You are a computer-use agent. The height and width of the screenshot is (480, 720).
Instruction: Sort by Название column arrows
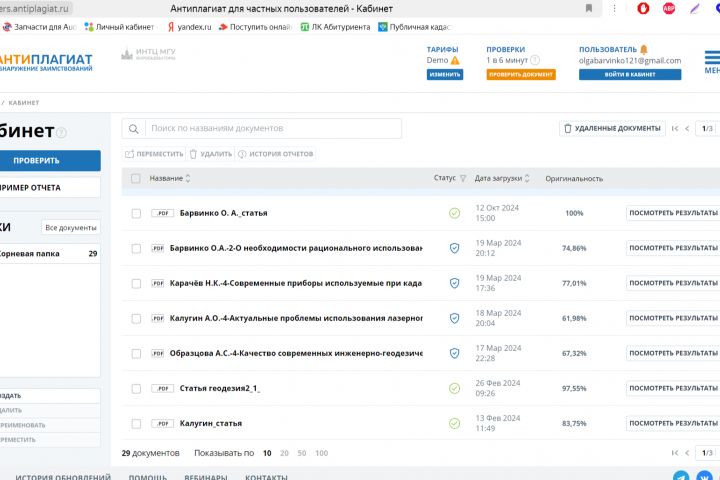(188, 178)
